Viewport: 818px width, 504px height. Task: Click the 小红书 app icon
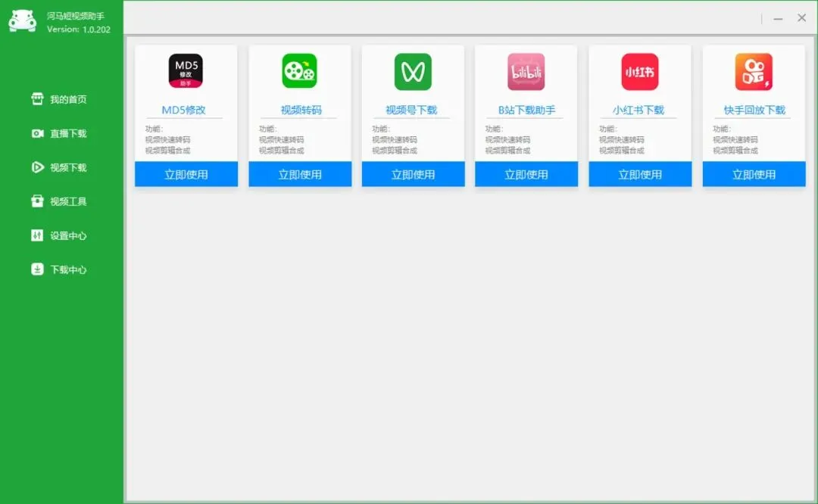click(639, 71)
